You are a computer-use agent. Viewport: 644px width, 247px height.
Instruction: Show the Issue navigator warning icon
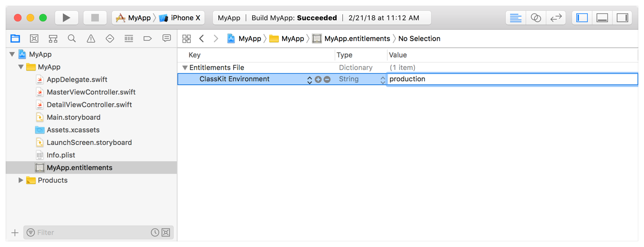[91, 39]
